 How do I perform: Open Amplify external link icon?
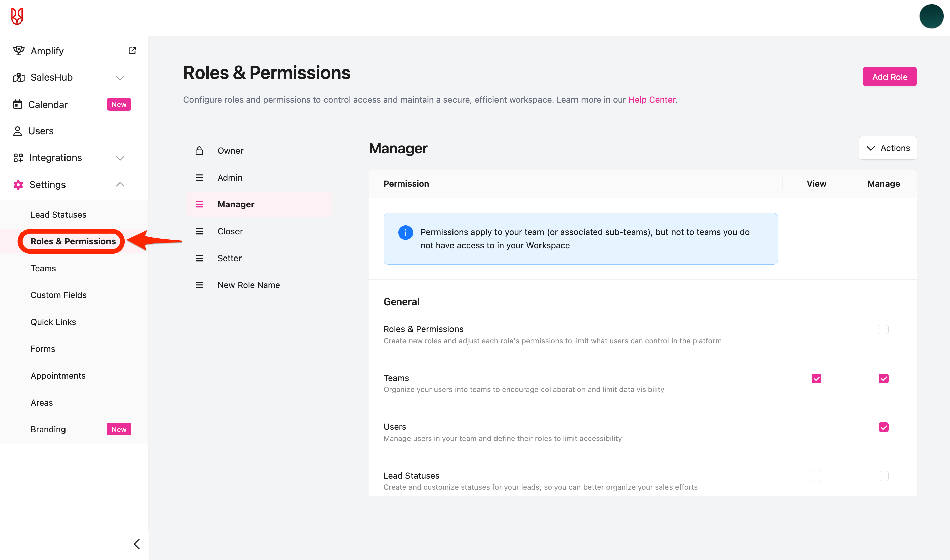coord(132,51)
